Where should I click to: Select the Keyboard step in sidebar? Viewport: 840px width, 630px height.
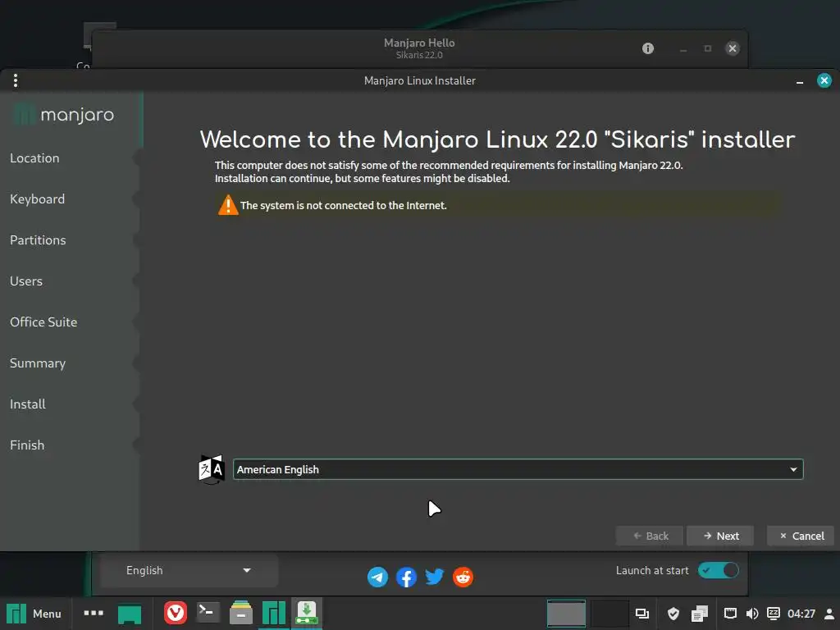point(38,199)
